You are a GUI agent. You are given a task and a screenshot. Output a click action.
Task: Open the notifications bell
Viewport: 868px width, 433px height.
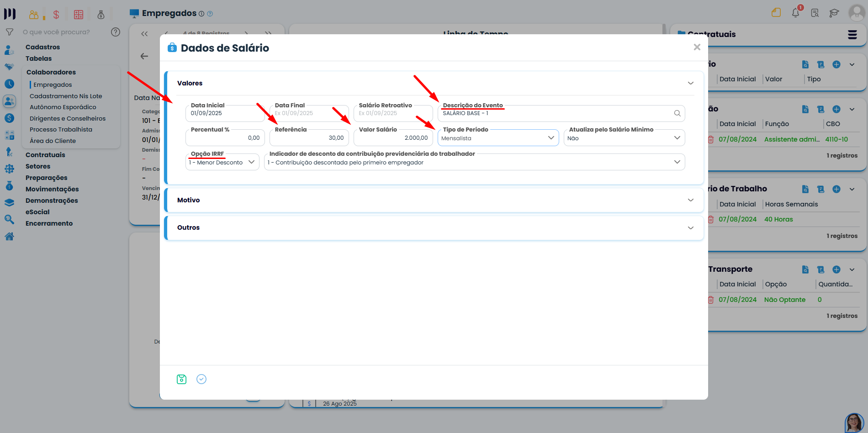click(796, 12)
